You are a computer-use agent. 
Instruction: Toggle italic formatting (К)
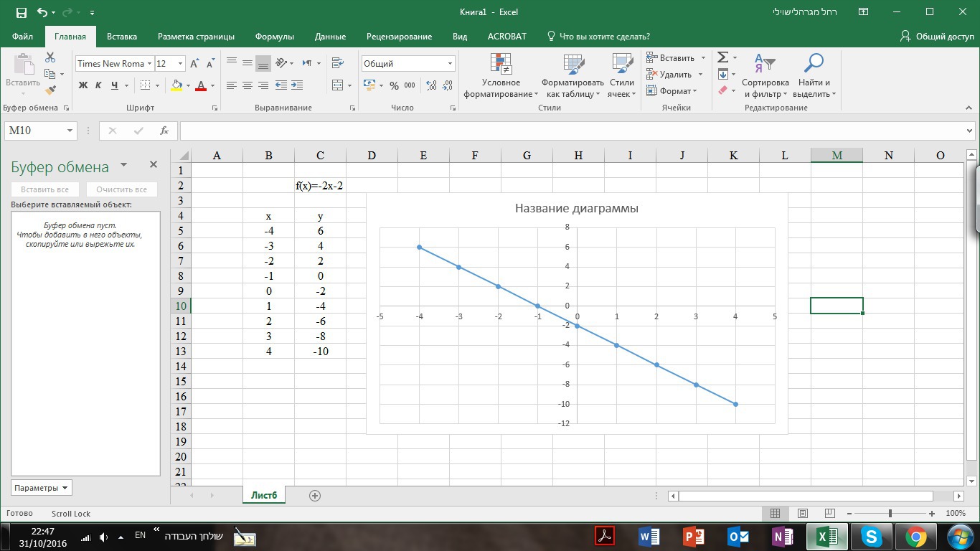point(98,85)
